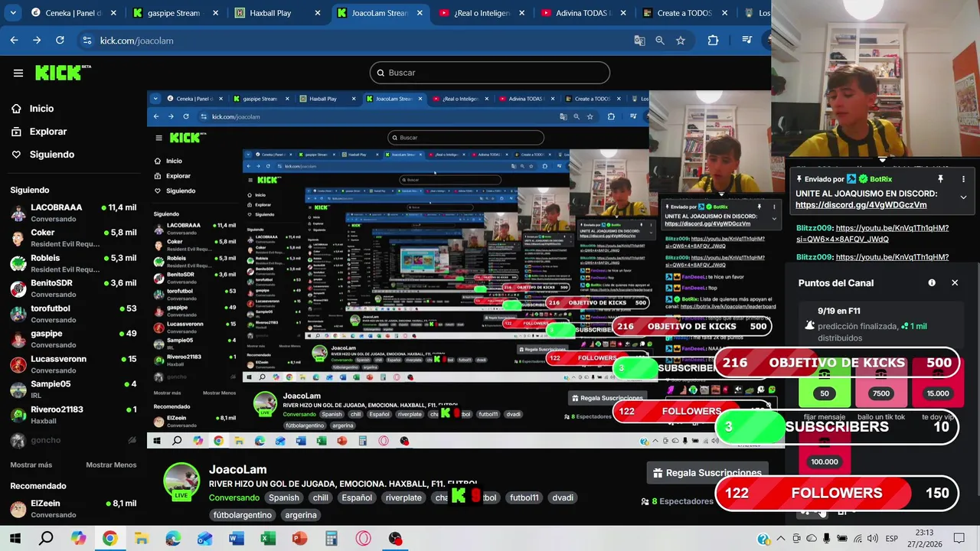Open the media control icon in Chrome toolbar
This screenshot has height=551, width=980.
[x=747, y=41]
